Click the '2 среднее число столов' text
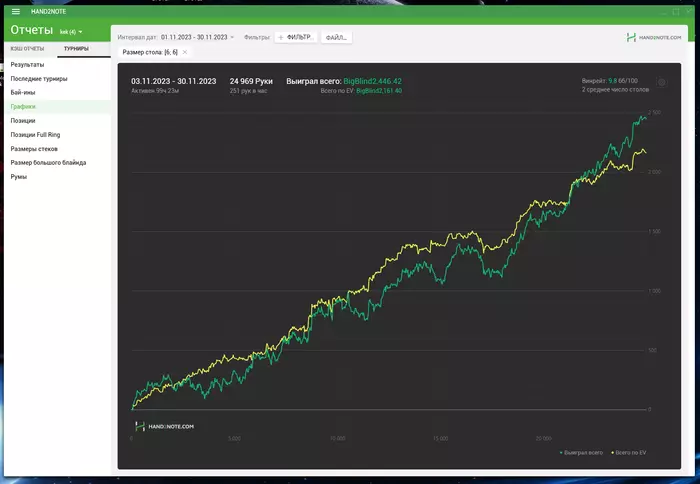Screen dimensions: 700x484 pos(615,90)
